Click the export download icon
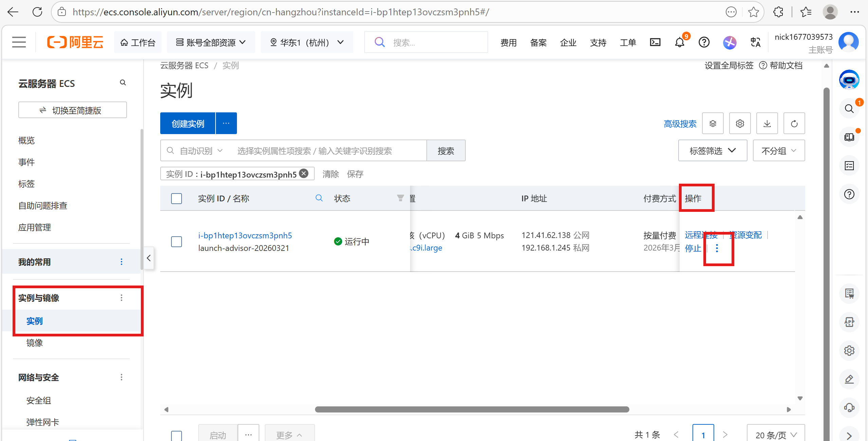868x441 pixels. coord(767,124)
